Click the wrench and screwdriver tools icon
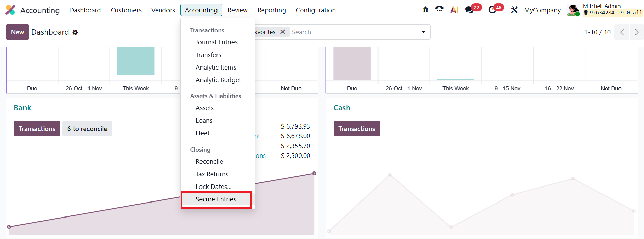 click(x=514, y=10)
